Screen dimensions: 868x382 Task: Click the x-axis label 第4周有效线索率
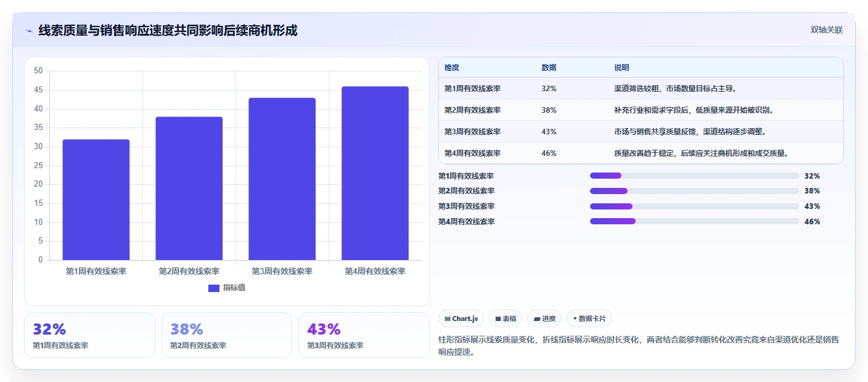click(x=375, y=271)
